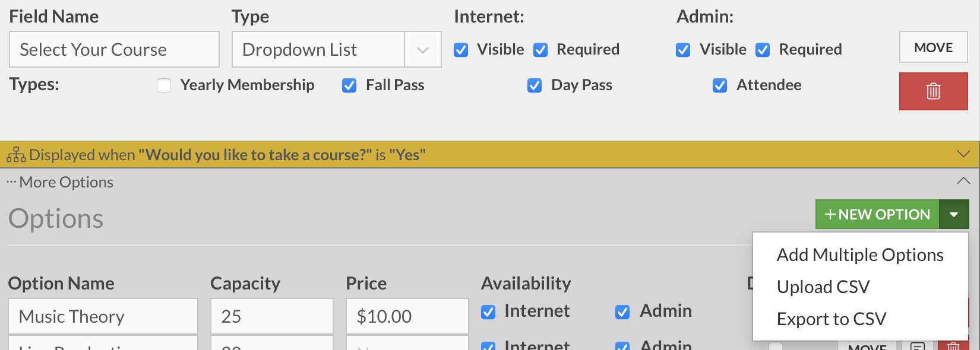Delete field with red trash icon
This screenshot has height=350, width=980.
point(933,91)
